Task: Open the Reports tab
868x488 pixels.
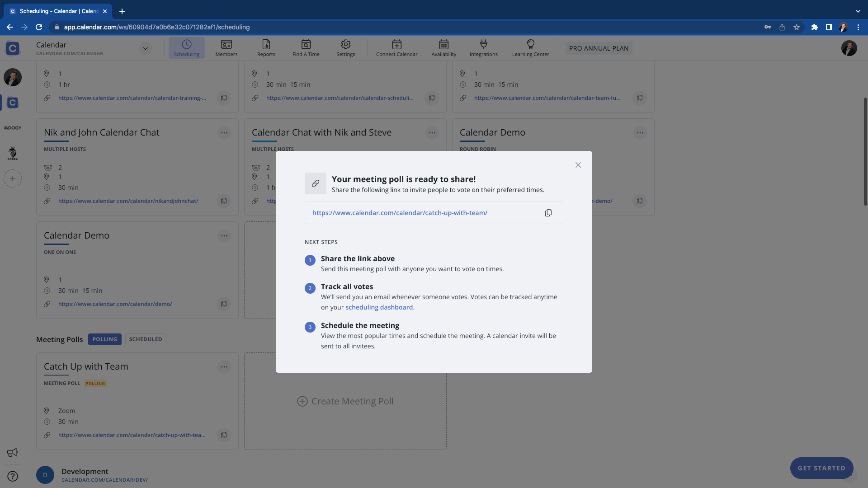Action: coord(266,48)
